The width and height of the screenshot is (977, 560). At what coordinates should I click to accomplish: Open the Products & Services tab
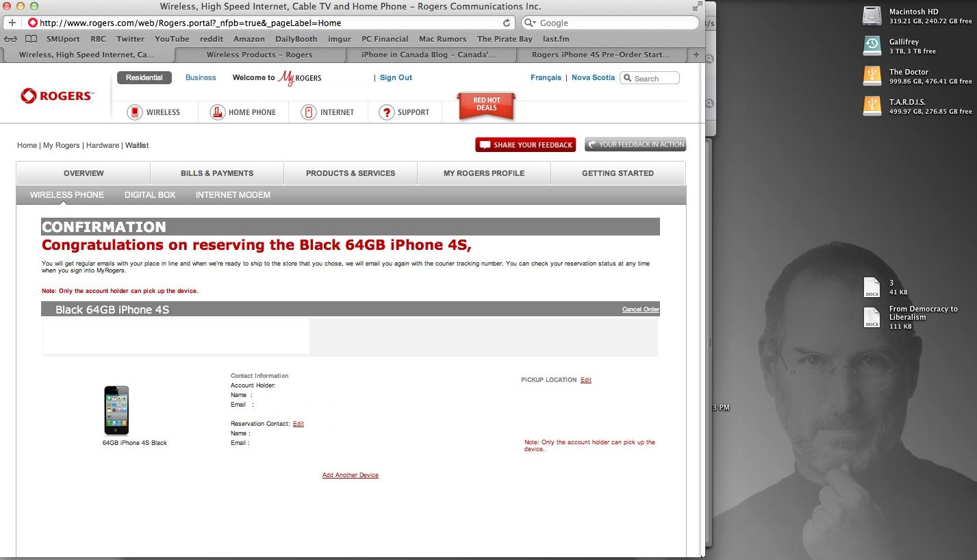(351, 173)
